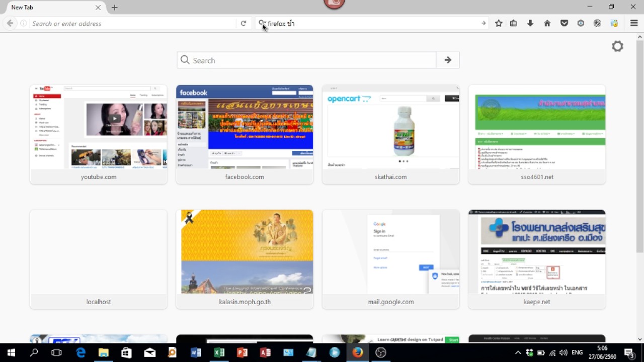
Task: Click the site information icon in address bar
Action: 24,23
